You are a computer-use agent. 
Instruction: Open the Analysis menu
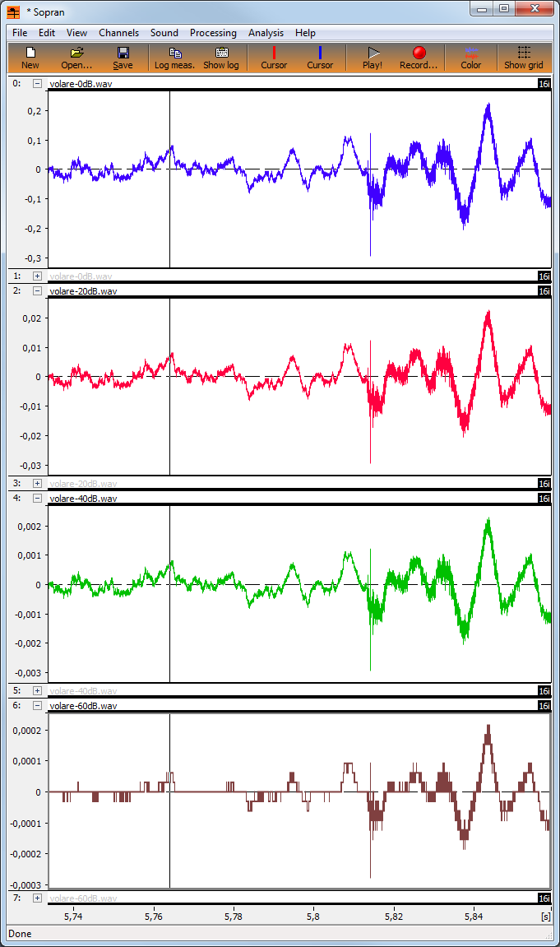266,33
